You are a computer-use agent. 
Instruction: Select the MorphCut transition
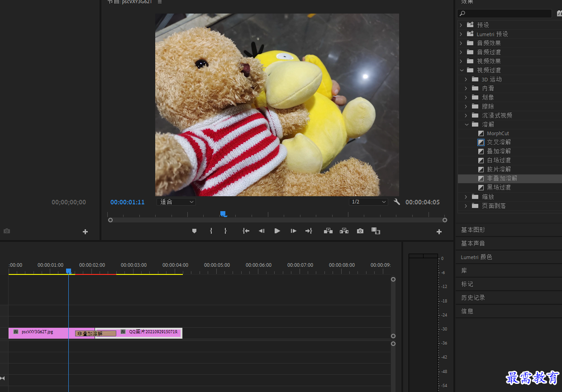pos(498,133)
